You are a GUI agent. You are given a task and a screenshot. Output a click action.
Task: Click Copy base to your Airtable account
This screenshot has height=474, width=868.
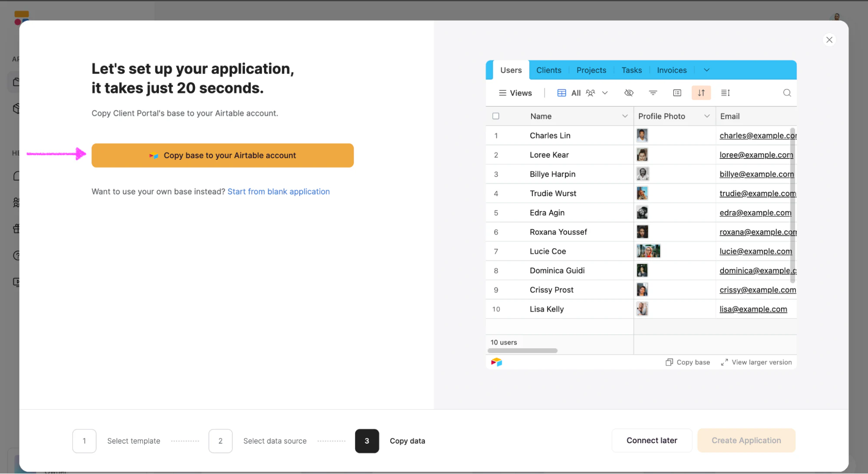coord(222,155)
